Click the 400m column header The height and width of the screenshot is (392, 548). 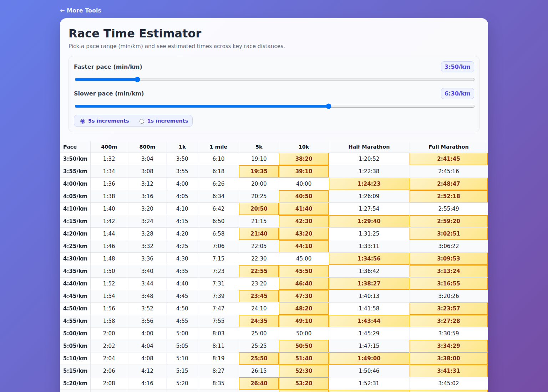click(109, 146)
